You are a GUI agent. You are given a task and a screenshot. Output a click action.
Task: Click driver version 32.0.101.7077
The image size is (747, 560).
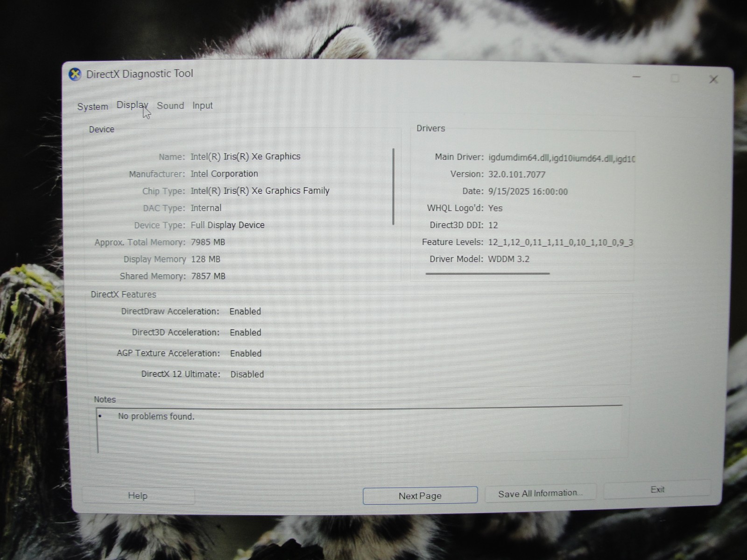[517, 175]
